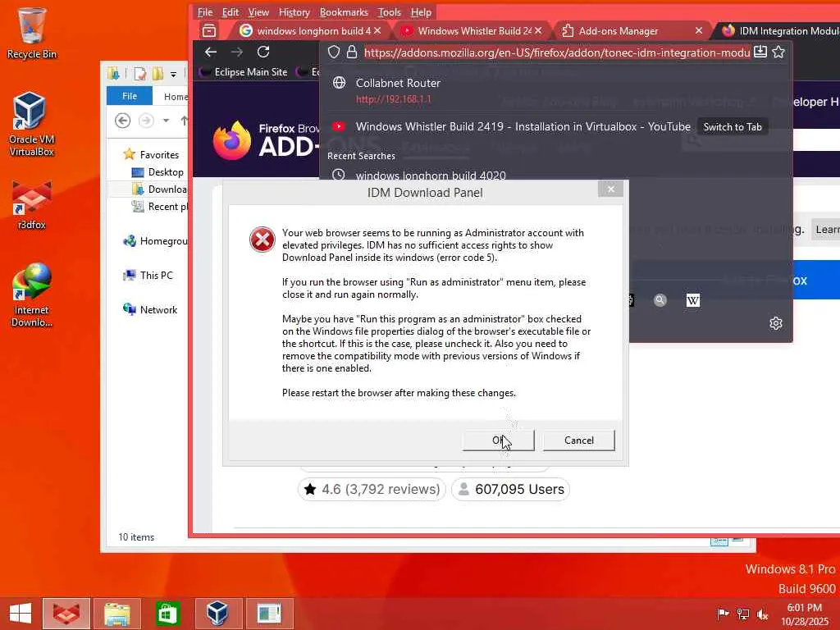
Task: Click the Action Center flag tray icon
Action: click(723, 614)
